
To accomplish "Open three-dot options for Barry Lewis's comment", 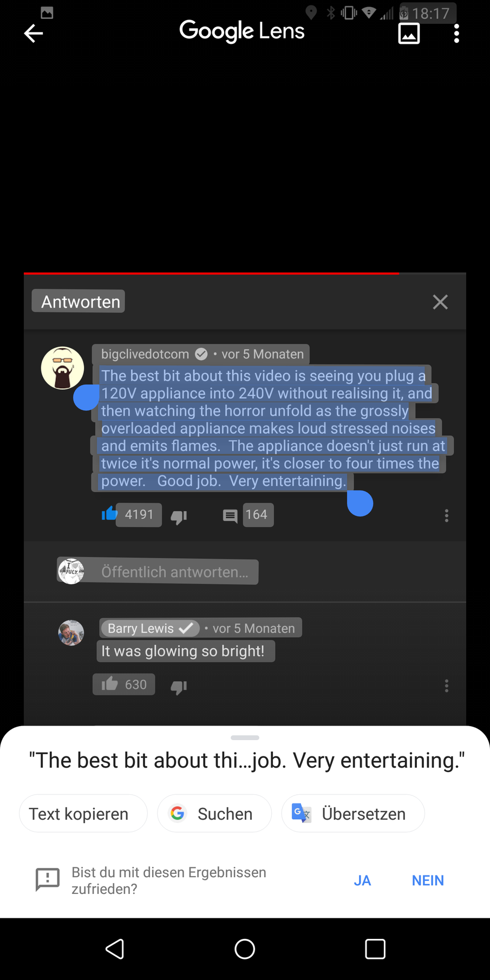I will [x=447, y=686].
